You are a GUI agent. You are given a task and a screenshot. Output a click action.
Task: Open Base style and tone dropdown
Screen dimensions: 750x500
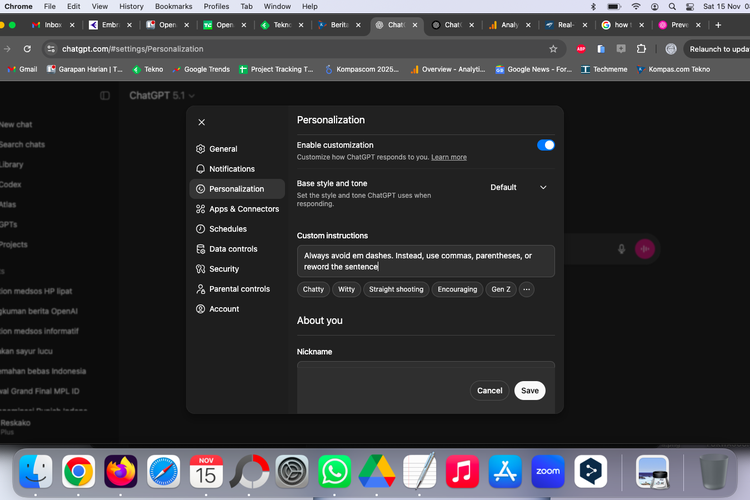point(518,187)
